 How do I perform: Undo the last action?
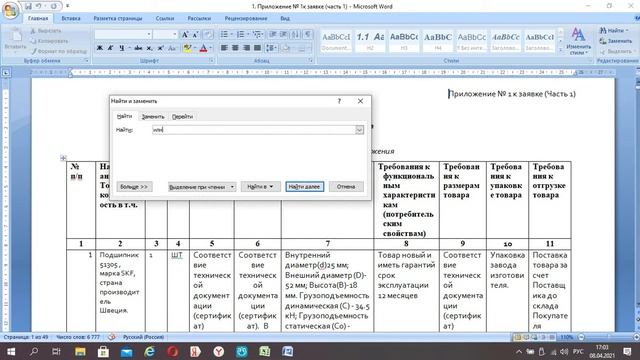(39, 6)
